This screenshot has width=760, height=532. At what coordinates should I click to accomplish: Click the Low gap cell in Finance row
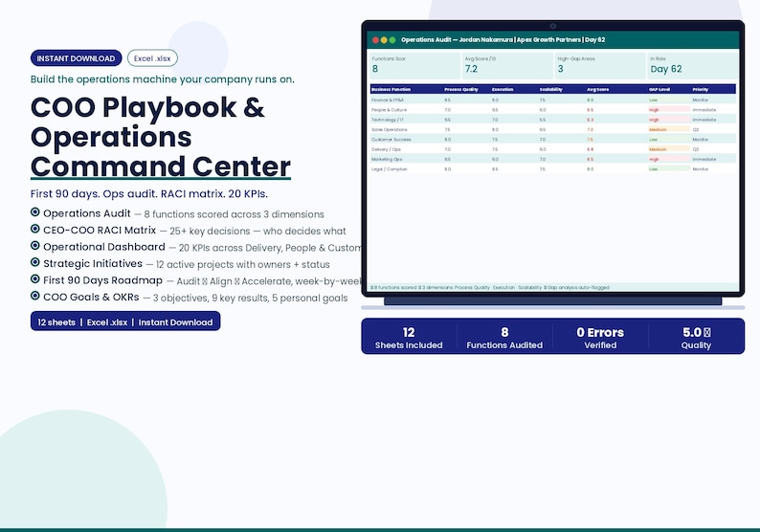(x=669, y=100)
